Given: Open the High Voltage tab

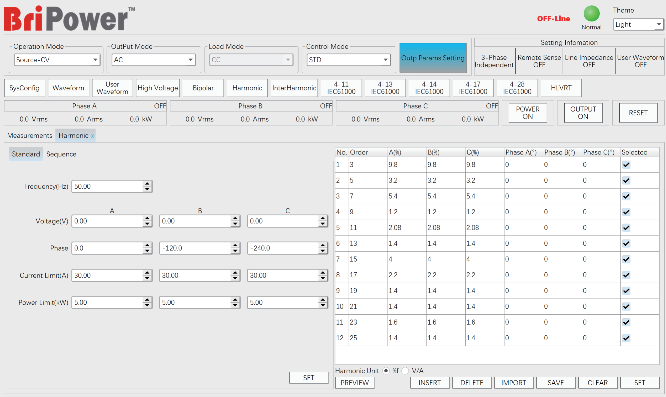Looking at the screenshot, I should coord(158,88).
